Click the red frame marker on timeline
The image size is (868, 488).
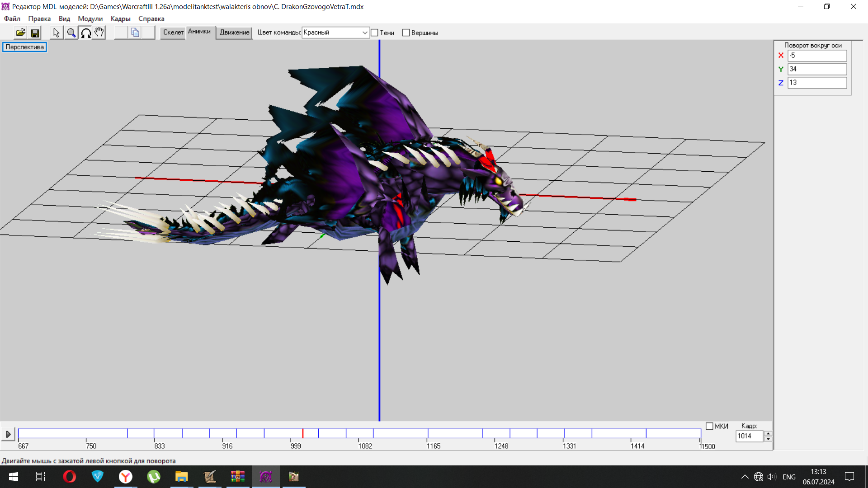pyautogui.click(x=303, y=433)
